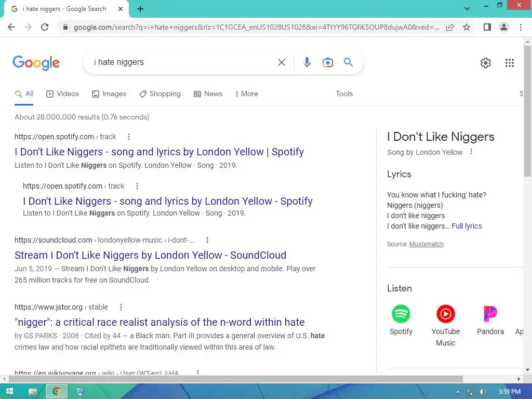Open indented Spotify result title link
This screenshot has width=532, height=399.
(x=168, y=201)
